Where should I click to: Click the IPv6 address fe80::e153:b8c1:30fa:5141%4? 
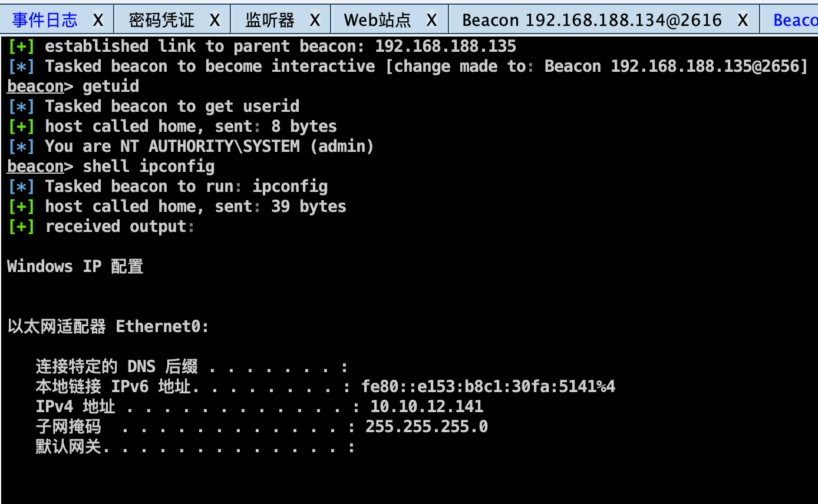489,387
